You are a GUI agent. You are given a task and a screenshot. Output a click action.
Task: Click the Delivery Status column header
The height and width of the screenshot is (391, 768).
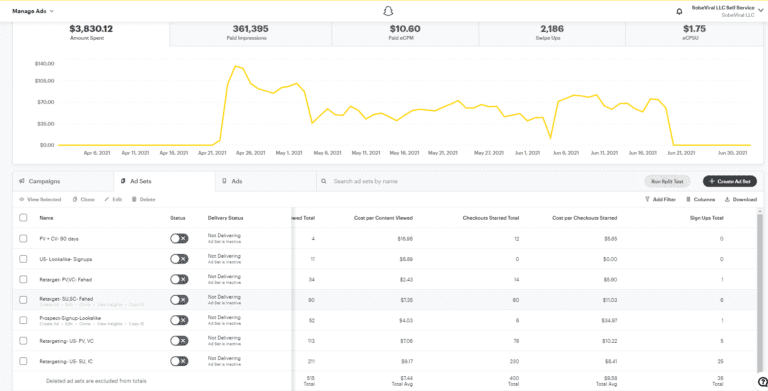coord(225,218)
